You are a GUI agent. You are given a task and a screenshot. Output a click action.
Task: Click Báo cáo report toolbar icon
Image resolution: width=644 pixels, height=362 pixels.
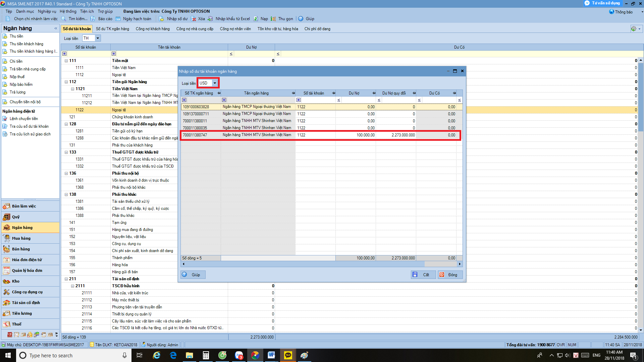click(x=93, y=19)
